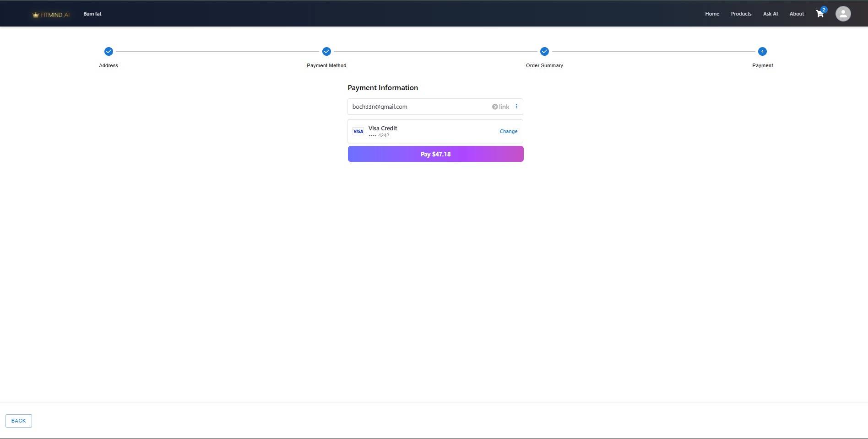The image size is (868, 439).
Task: Click Pay $47.18 button
Action: pyautogui.click(x=435, y=154)
